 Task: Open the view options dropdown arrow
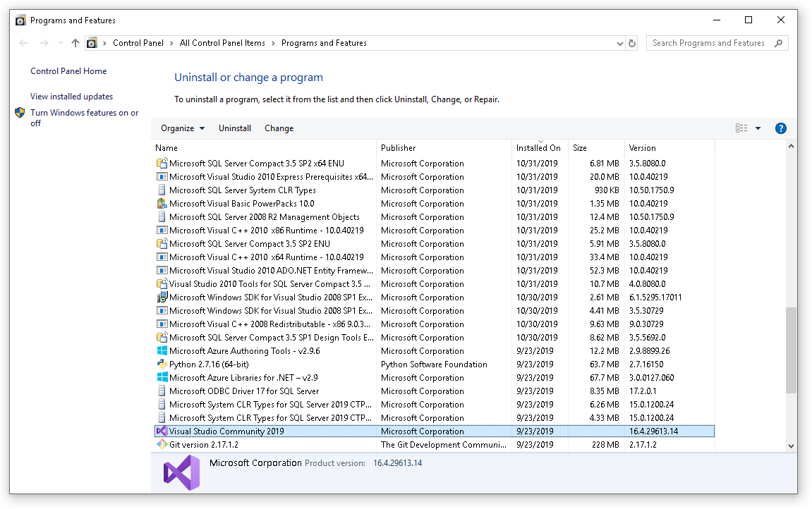click(x=758, y=128)
